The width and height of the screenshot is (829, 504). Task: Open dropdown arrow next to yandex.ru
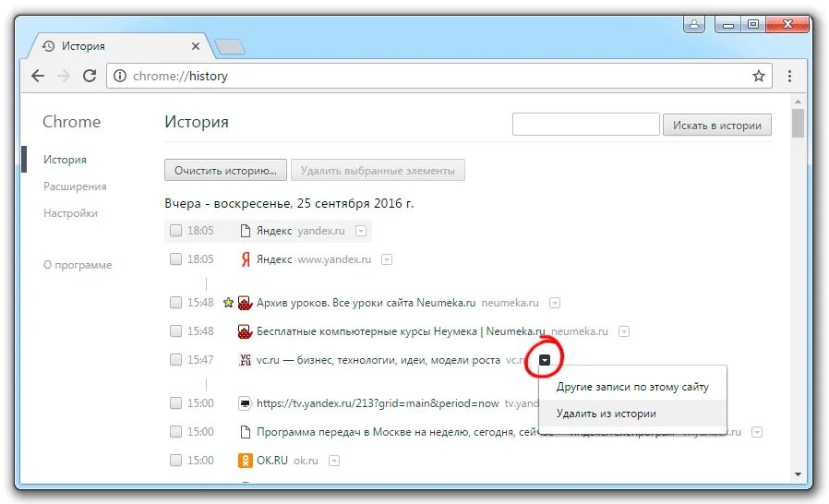pos(361,231)
